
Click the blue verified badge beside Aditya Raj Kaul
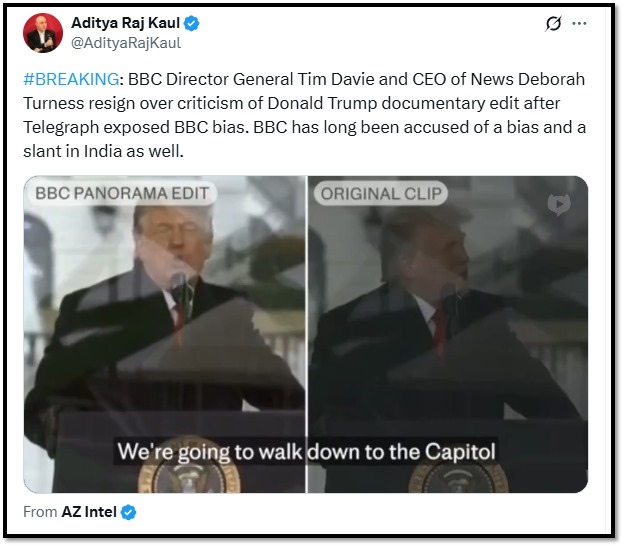click(x=191, y=23)
